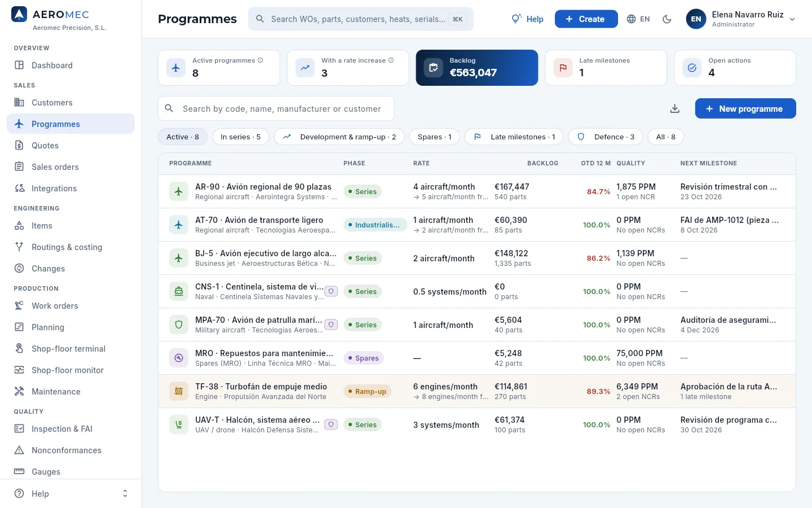Click the download export icon
Screen dimensions: 812x508
coord(674,108)
